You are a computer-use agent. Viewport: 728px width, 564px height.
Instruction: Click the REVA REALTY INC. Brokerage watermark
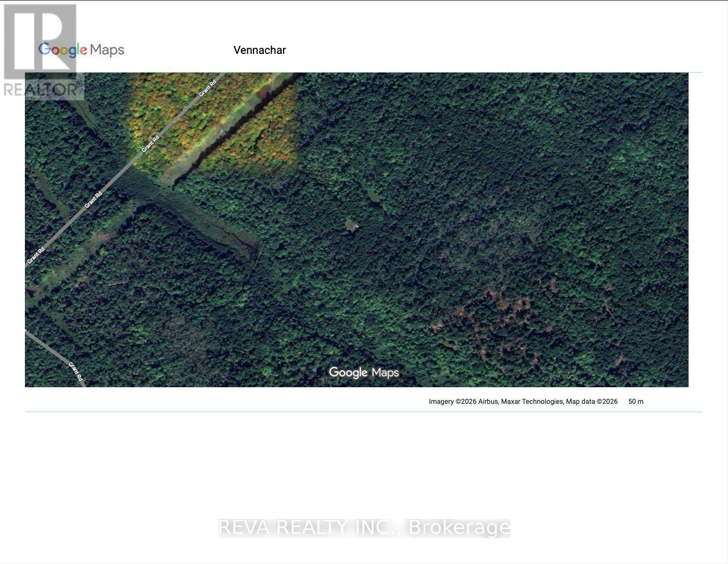364,528
